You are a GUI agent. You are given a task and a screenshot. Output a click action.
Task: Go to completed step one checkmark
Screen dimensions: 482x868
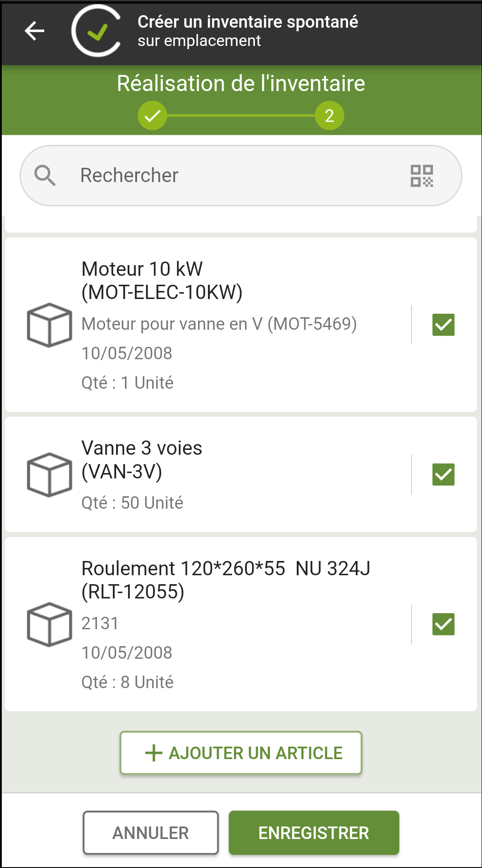(152, 116)
